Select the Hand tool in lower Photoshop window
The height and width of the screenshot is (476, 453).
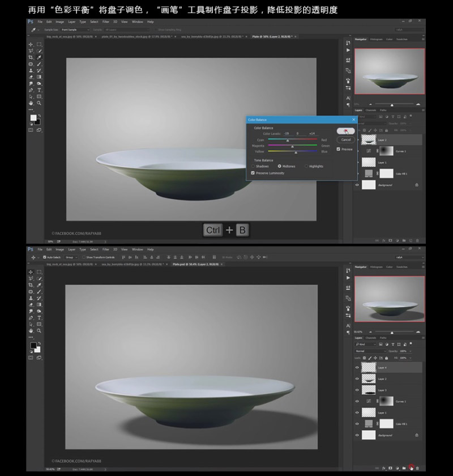(x=31, y=331)
